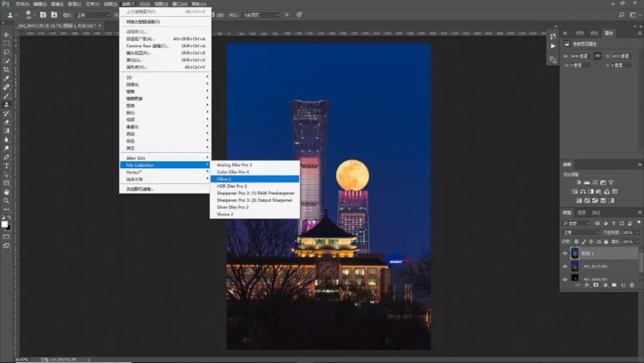Toggle lock transparent pixels icon
Viewport: 644px width, 363px height.
(x=576, y=242)
